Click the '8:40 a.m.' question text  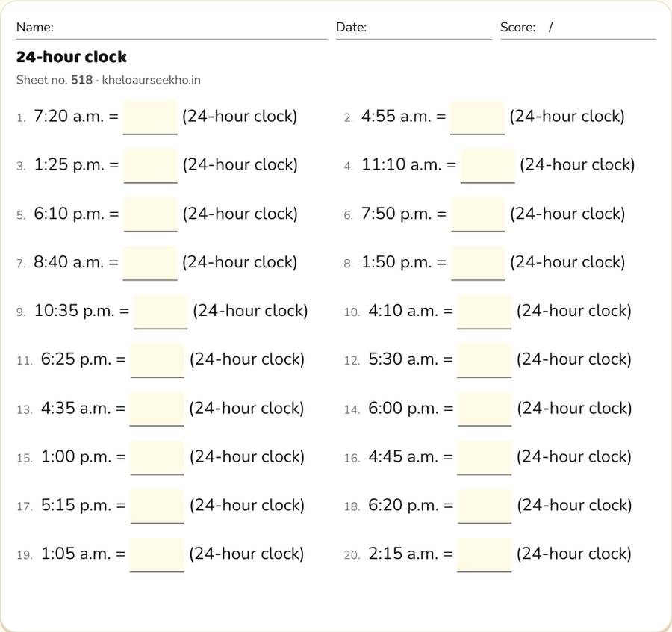coord(69,262)
